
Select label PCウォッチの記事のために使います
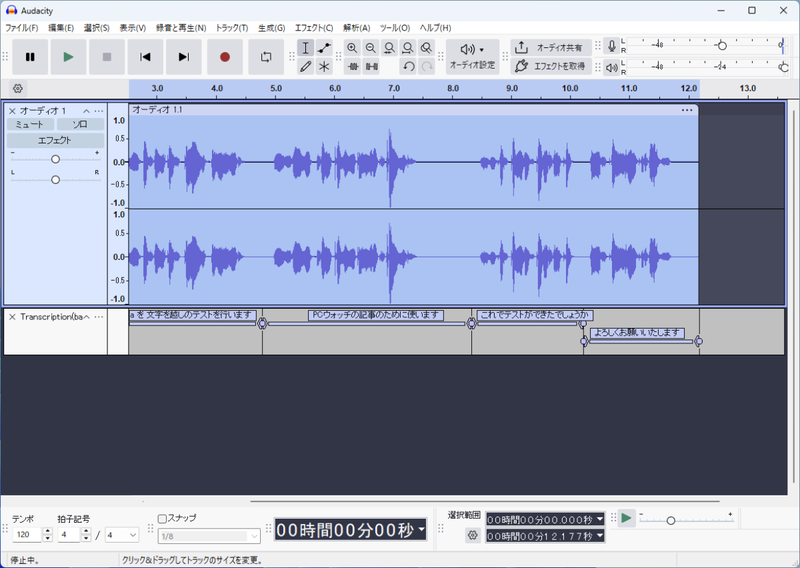376,315
